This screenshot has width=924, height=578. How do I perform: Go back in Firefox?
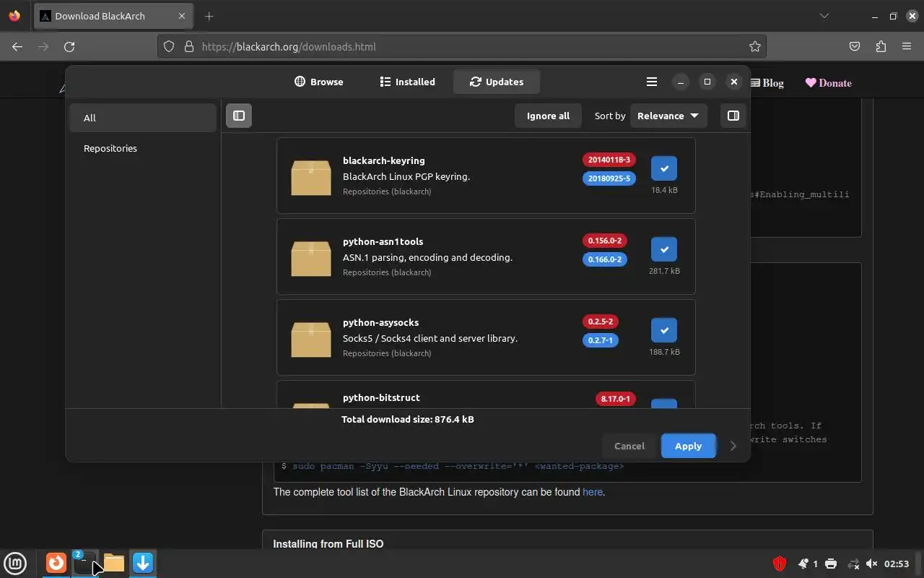click(17, 46)
